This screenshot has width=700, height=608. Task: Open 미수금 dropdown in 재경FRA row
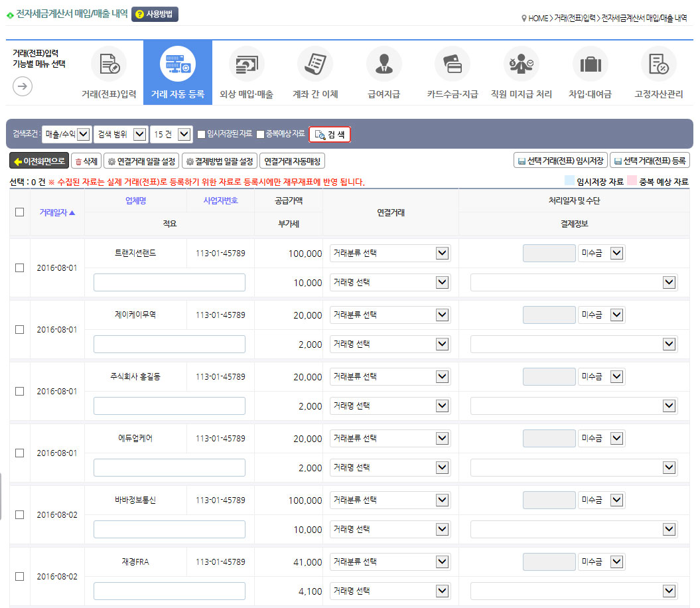(x=601, y=562)
